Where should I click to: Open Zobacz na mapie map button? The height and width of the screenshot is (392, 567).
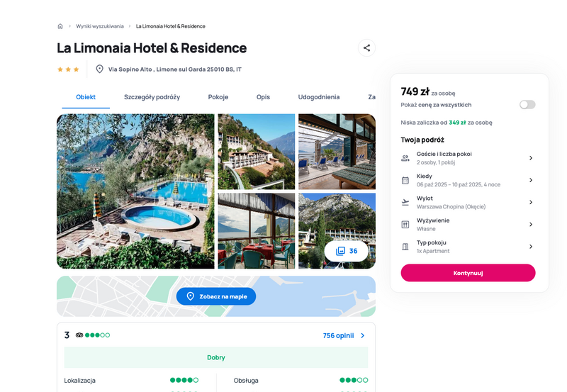point(216,296)
